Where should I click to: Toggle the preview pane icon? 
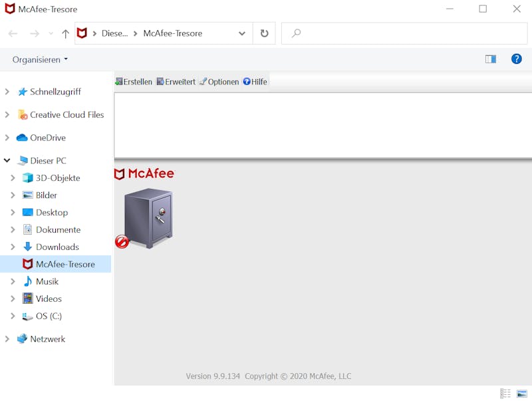[x=491, y=59]
